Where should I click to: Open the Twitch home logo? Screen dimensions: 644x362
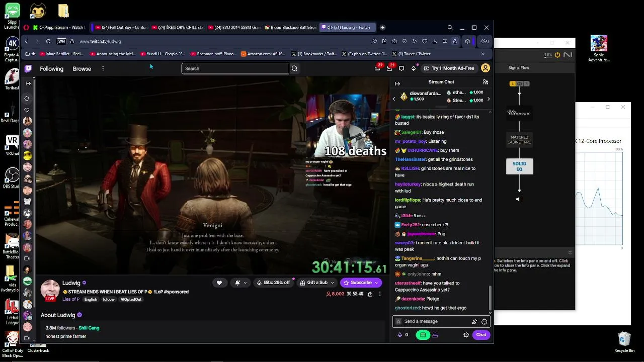tap(28, 68)
